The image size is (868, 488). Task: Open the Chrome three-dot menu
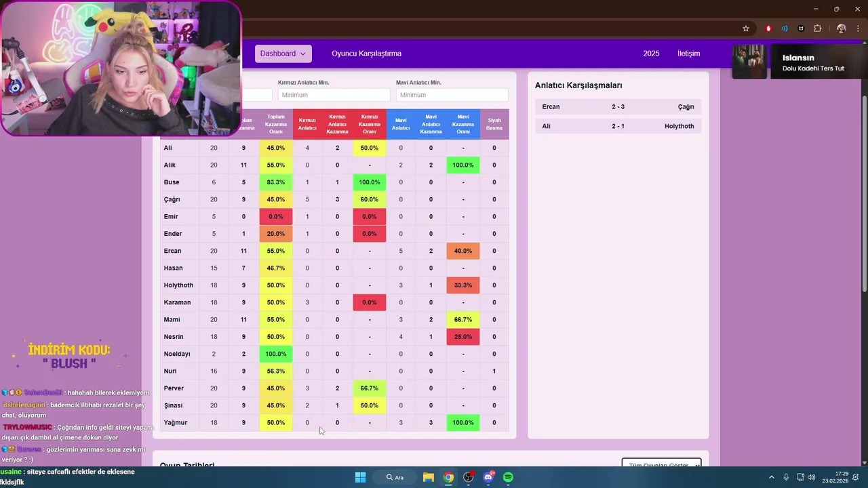(858, 28)
